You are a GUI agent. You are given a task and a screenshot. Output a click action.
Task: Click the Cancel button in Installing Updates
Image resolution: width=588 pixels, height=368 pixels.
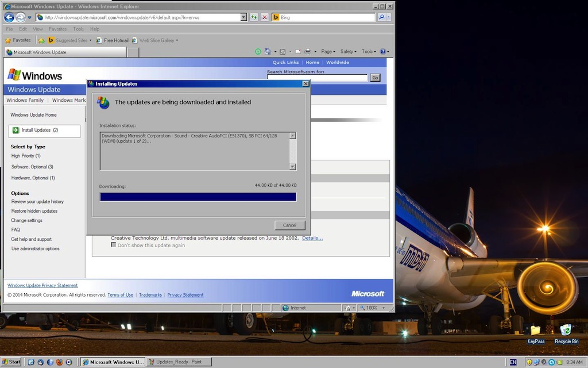coord(289,225)
